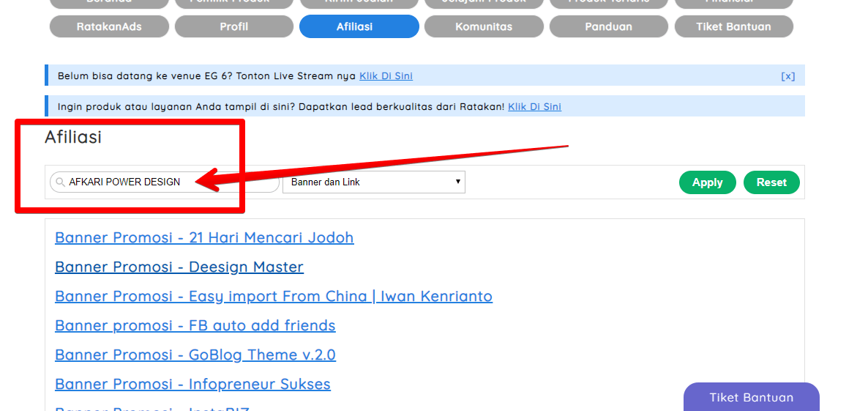
Task: Follow Klik Di Sini link for Live Stream
Action: coord(386,76)
